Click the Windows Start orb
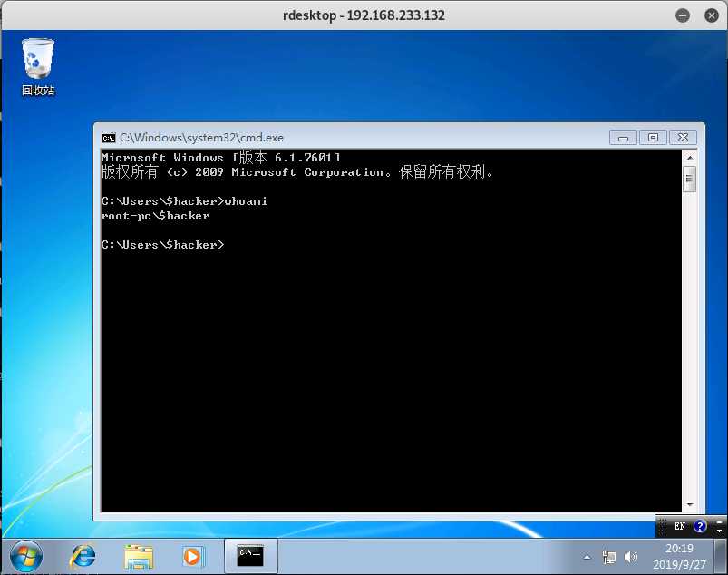This screenshot has height=575, width=728. 26,556
